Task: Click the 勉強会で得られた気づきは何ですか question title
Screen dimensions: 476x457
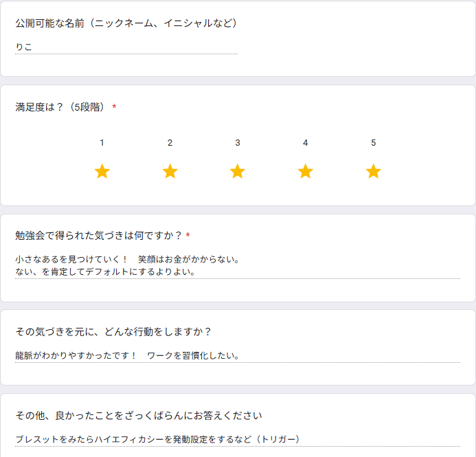Action: (99, 235)
